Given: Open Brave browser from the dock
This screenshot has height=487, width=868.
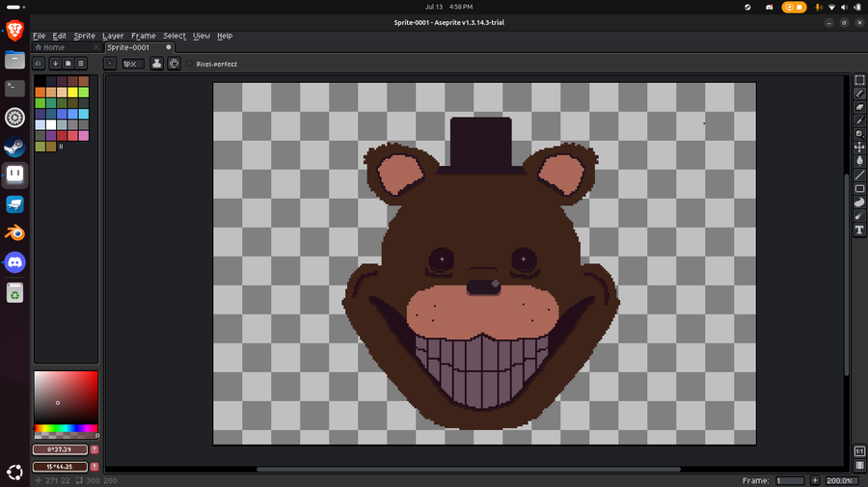Looking at the screenshot, I should (x=14, y=31).
